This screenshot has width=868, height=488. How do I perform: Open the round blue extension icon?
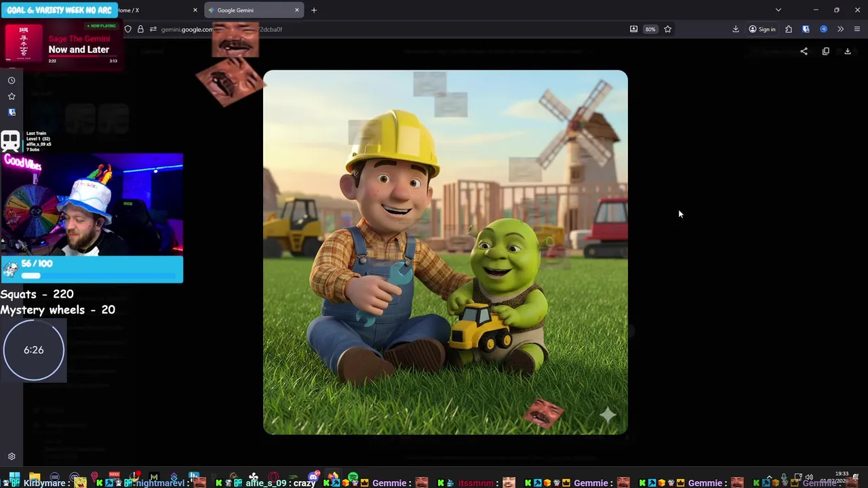pos(823,29)
